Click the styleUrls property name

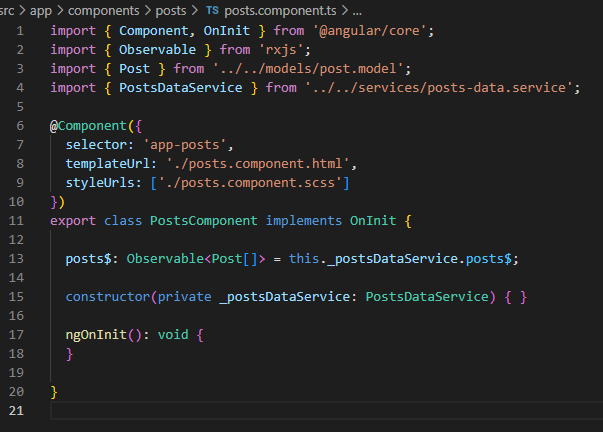pyautogui.click(x=99, y=183)
